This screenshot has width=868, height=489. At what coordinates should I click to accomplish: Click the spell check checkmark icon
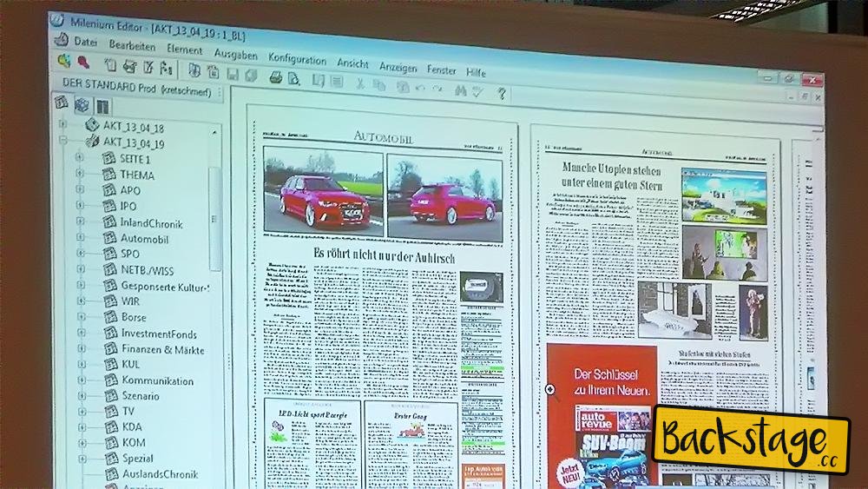(x=477, y=91)
